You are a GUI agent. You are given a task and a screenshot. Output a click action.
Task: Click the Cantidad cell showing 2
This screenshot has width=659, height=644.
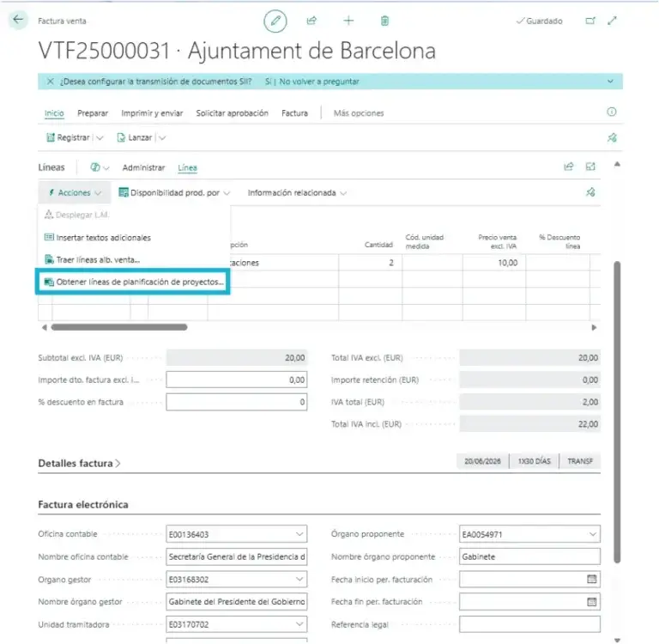370,263
